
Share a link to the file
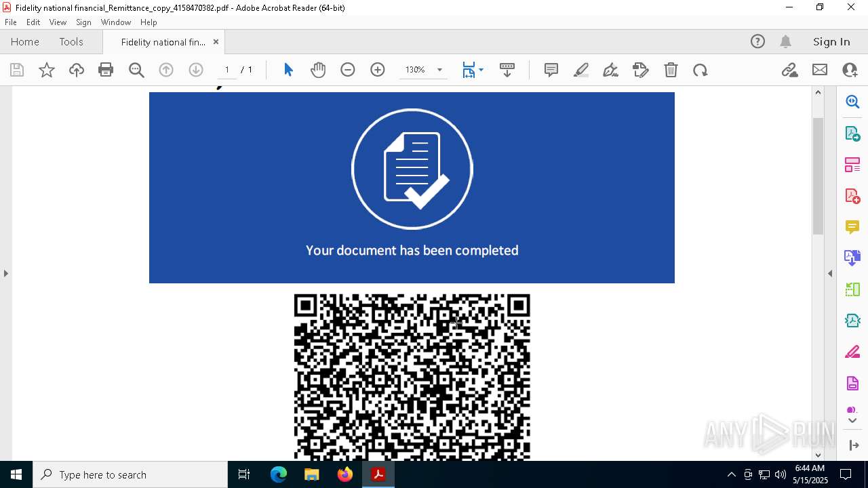pos(790,70)
